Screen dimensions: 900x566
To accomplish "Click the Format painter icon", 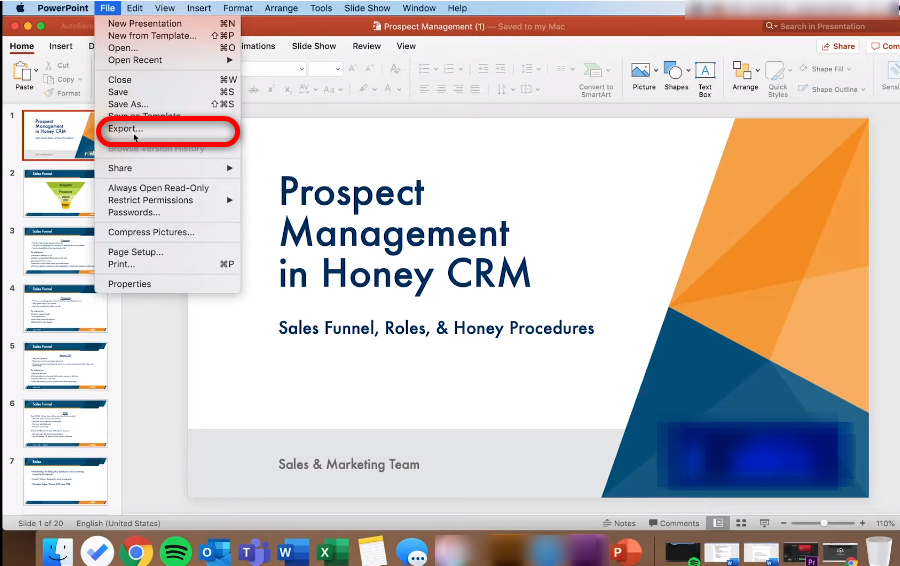I will coord(49,93).
